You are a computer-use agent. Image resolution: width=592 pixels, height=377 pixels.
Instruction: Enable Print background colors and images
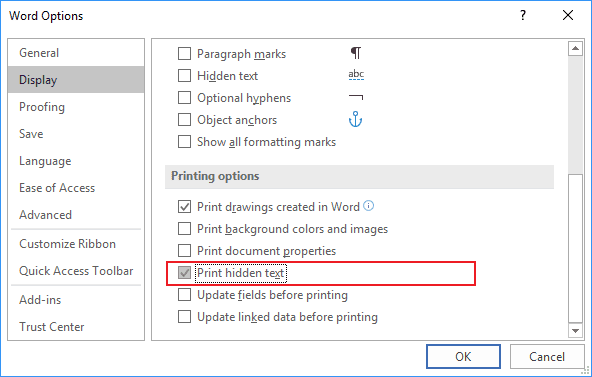184,229
